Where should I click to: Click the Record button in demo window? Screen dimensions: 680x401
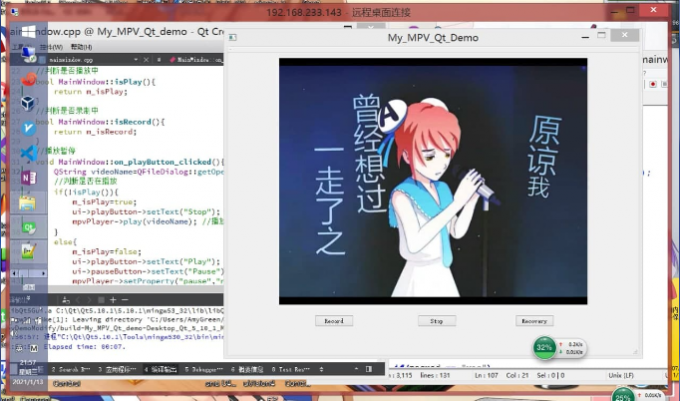pos(334,321)
